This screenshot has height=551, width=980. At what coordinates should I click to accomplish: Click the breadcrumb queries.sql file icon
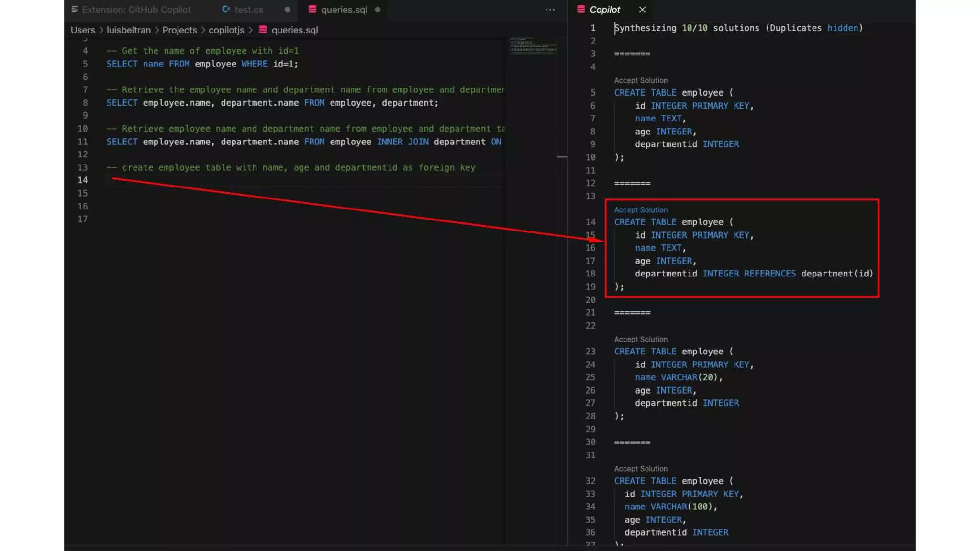(x=263, y=30)
